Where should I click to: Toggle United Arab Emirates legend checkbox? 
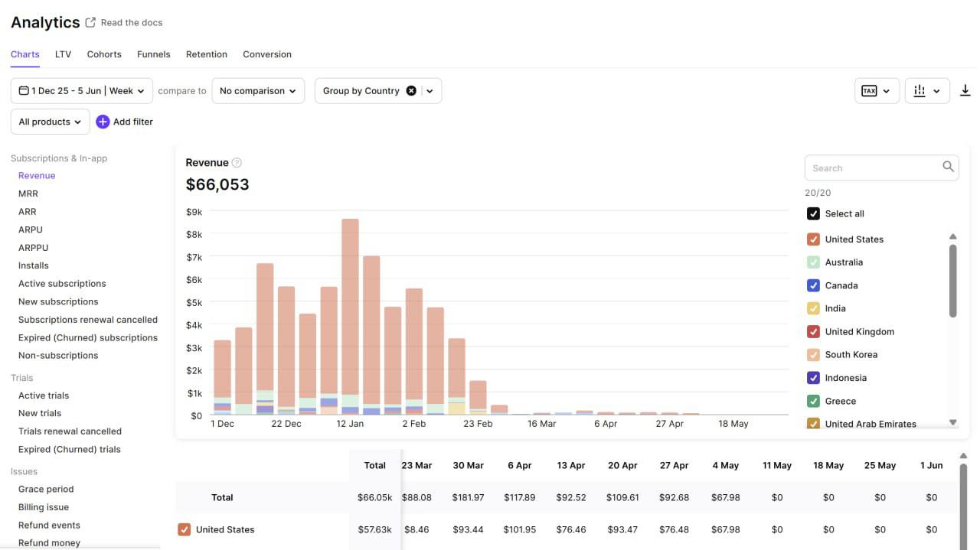(813, 423)
